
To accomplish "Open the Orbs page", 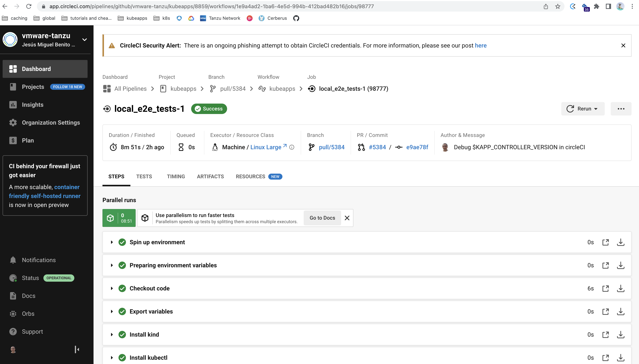I will (x=28, y=314).
